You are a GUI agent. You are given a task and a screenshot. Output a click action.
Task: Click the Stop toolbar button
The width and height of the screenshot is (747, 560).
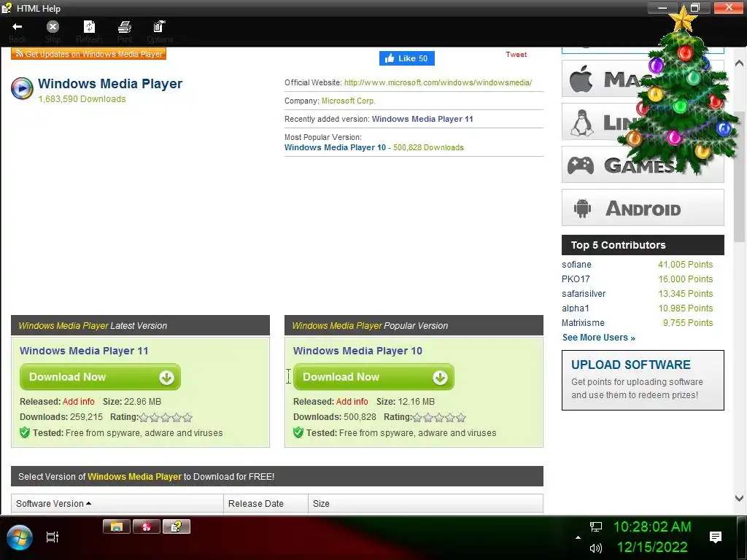[53, 27]
